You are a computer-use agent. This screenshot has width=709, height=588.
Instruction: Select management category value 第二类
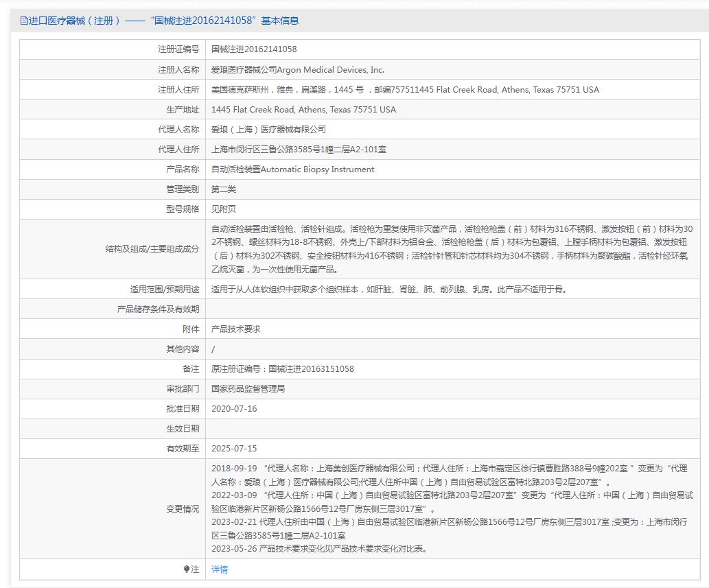tap(223, 189)
